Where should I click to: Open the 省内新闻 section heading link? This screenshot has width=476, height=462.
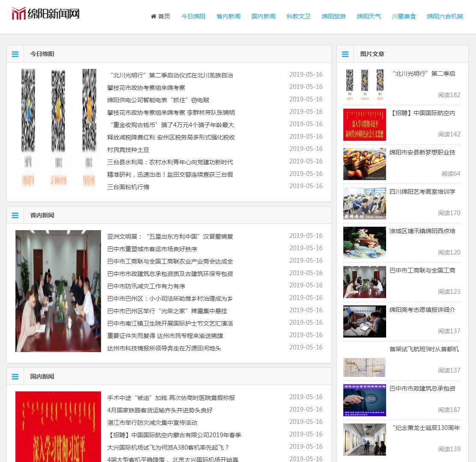pyautogui.click(x=42, y=215)
